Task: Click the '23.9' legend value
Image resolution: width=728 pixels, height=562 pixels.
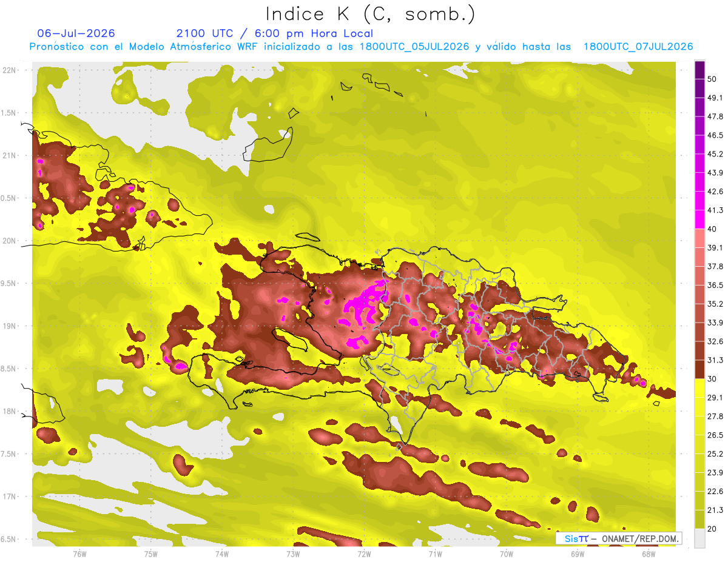Action: coord(716,472)
